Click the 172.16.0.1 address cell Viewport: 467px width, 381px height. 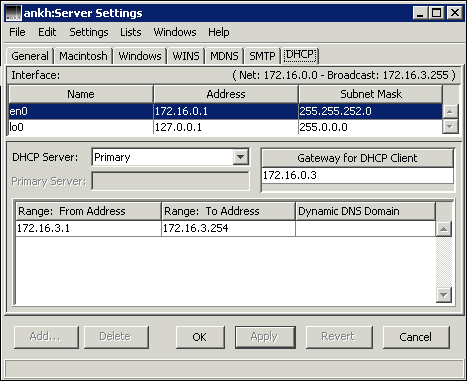[x=226, y=111]
